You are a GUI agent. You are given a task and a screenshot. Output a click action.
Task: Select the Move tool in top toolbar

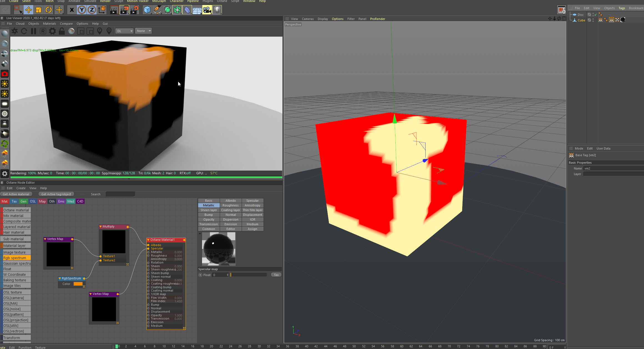pyautogui.click(x=28, y=10)
